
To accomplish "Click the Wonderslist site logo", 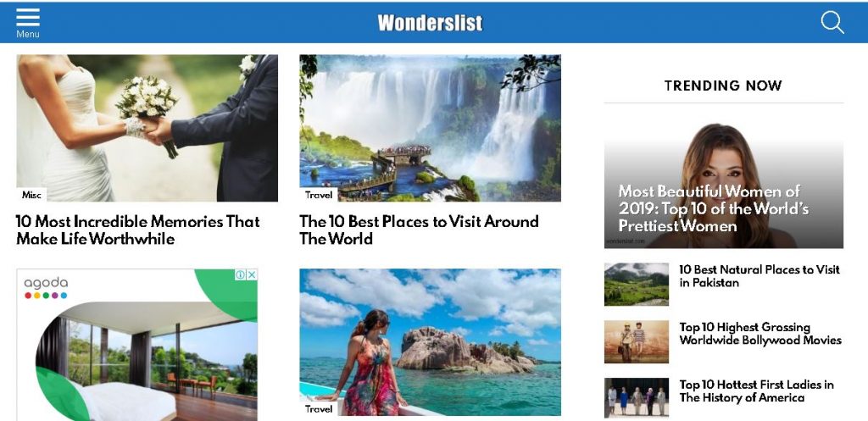I will [430, 23].
